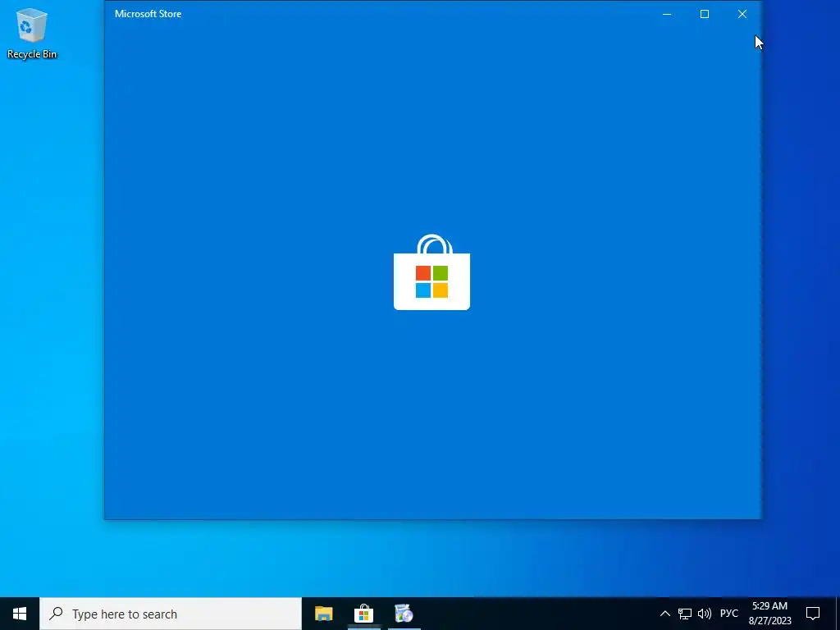Show hidden system tray icons
This screenshot has width=840, height=630.
coord(664,614)
